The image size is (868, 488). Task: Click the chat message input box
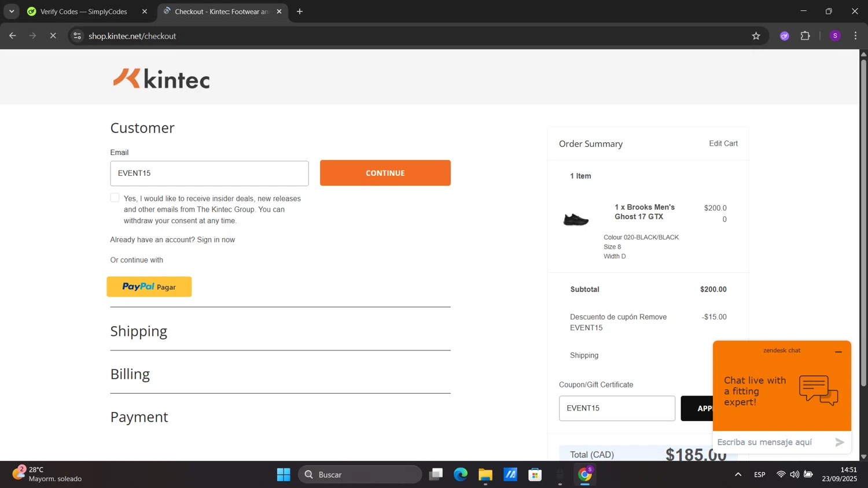(773, 442)
